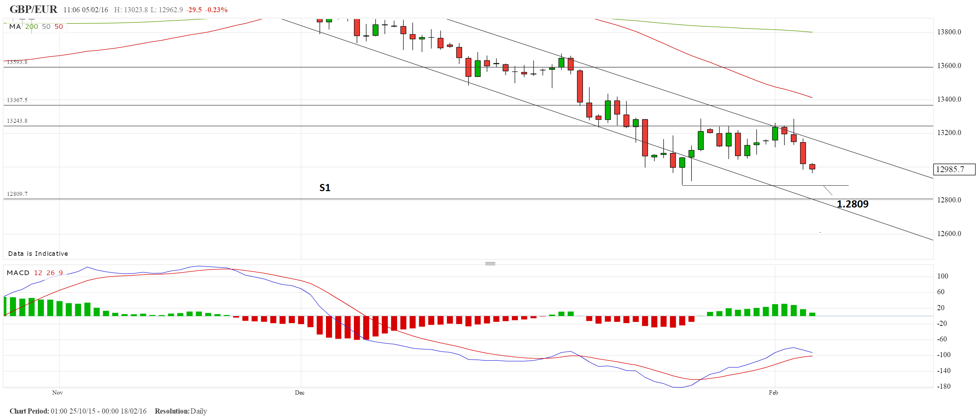Open the MA indicator legend
This screenshot has height=418, width=980.
click(15, 27)
